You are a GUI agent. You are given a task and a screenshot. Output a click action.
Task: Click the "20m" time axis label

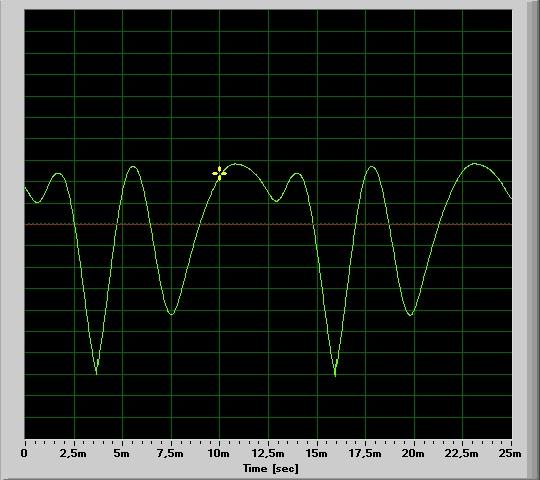414,453
